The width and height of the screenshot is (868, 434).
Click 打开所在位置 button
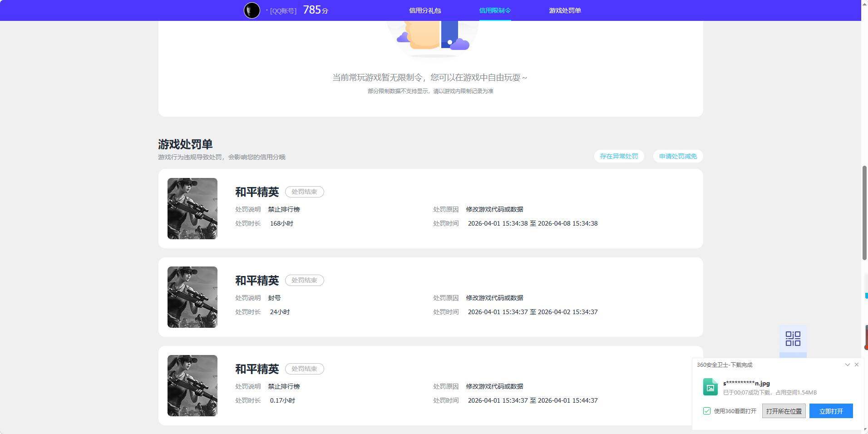784,411
